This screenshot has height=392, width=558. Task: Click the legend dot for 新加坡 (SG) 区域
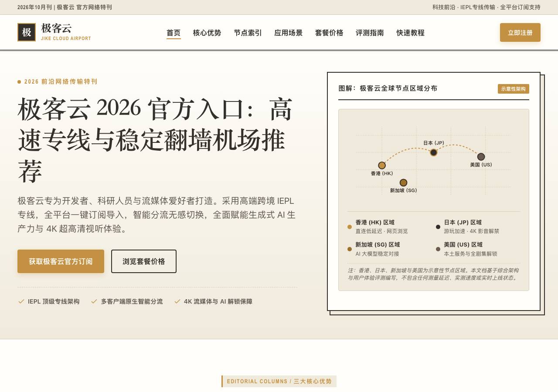(350, 249)
